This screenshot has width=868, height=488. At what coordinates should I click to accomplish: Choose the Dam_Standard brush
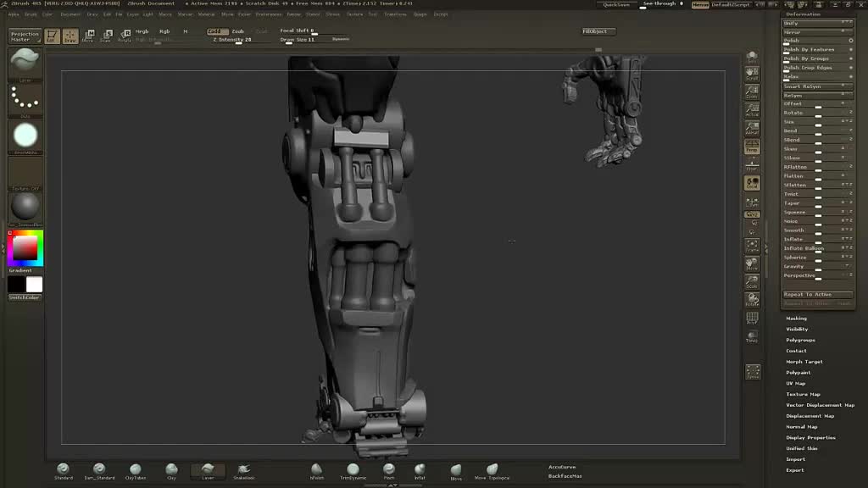[99, 470]
